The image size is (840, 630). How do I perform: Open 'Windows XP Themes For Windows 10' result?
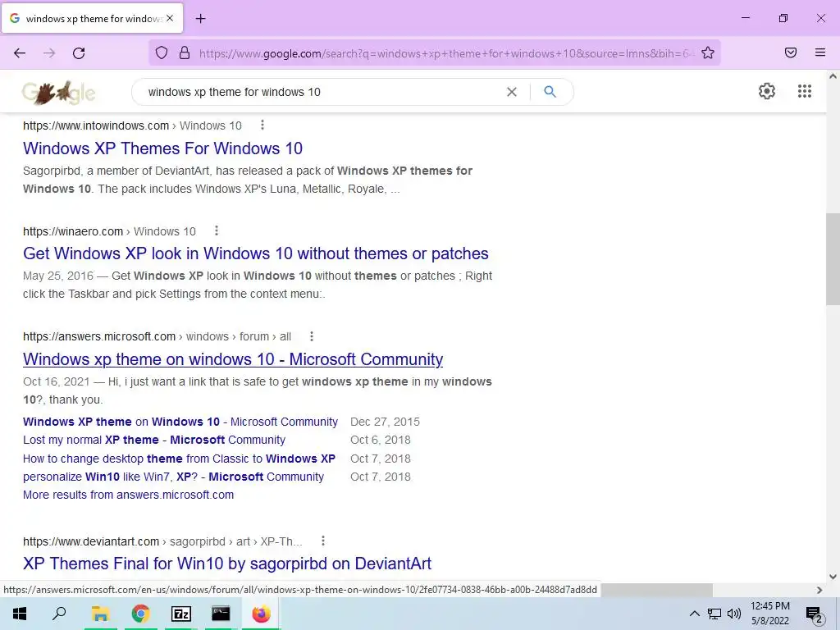tap(163, 148)
